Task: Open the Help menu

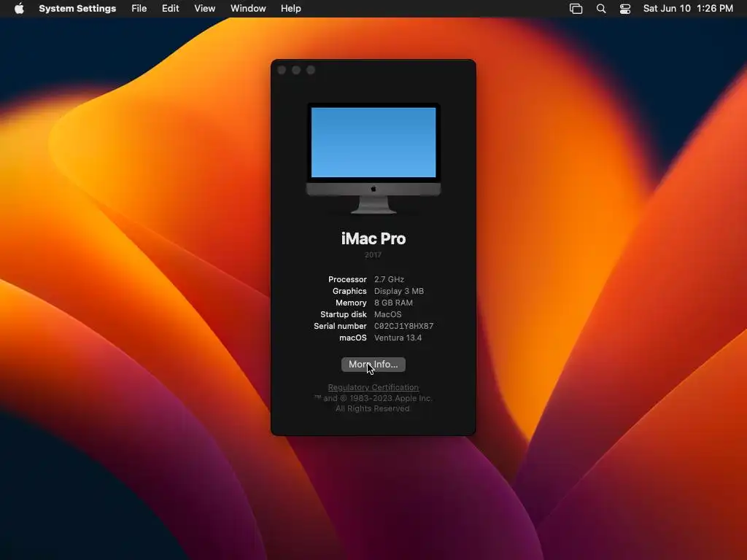Action: coord(290,9)
